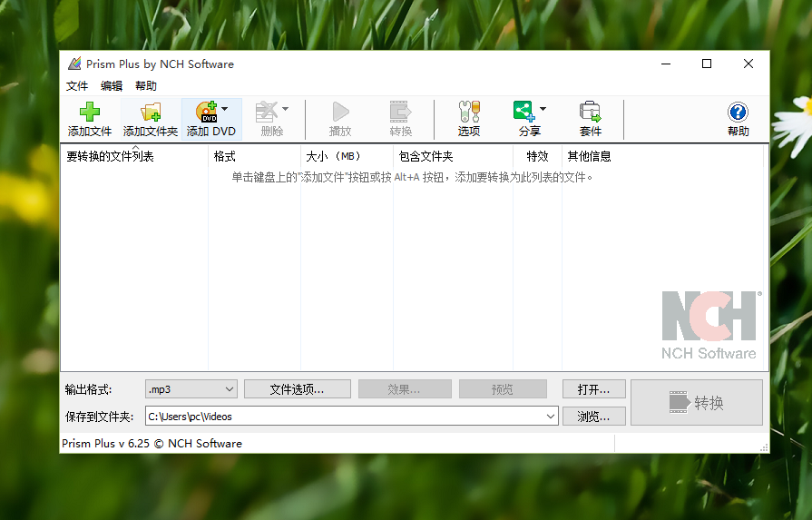
Task: Open 选项 settings icon
Action: click(469, 112)
